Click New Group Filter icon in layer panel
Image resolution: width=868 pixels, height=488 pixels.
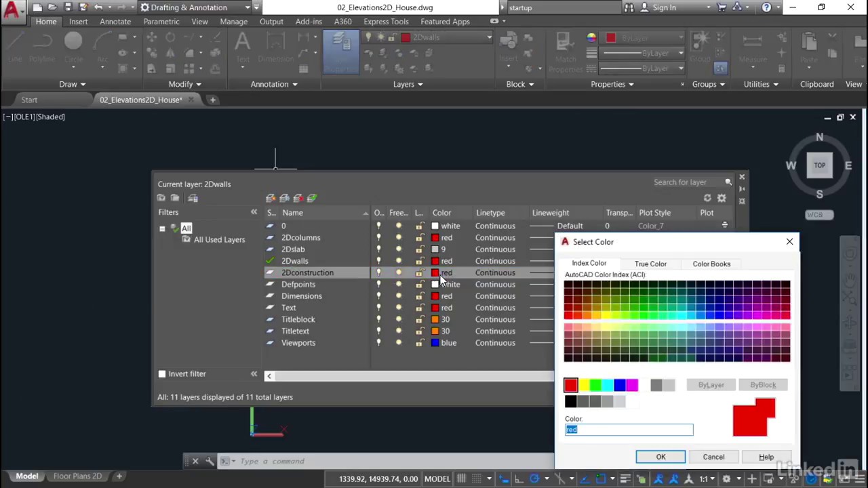point(175,198)
